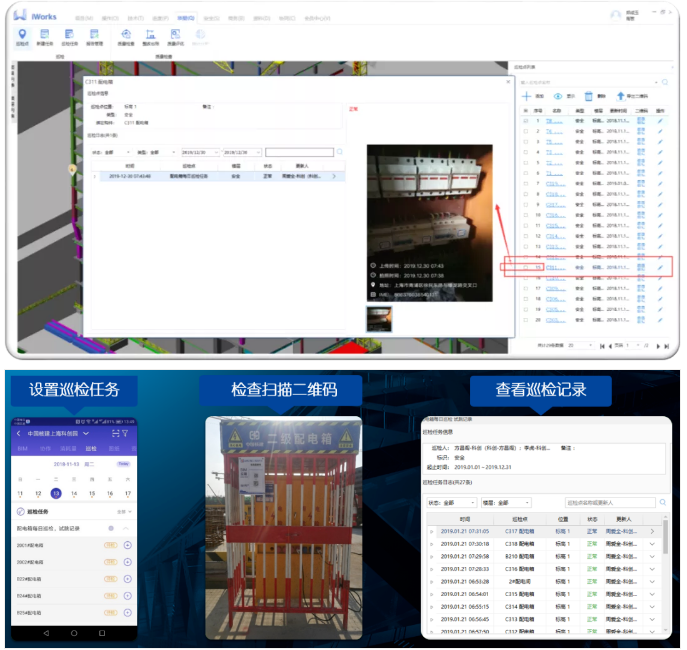This screenshot has height=650, width=687.
Task: Select log row 2019-12-30 07:43:48
Action: tap(218, 176)
